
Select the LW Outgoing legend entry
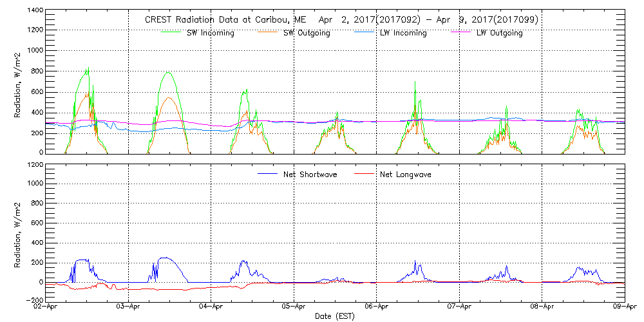click(499, 33)
